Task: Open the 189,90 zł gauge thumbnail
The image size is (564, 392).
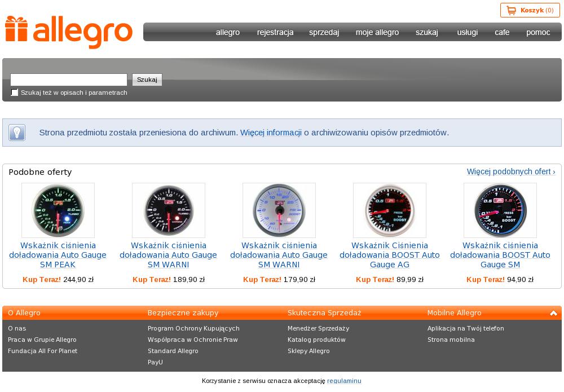Action: [x=168, y=210]
